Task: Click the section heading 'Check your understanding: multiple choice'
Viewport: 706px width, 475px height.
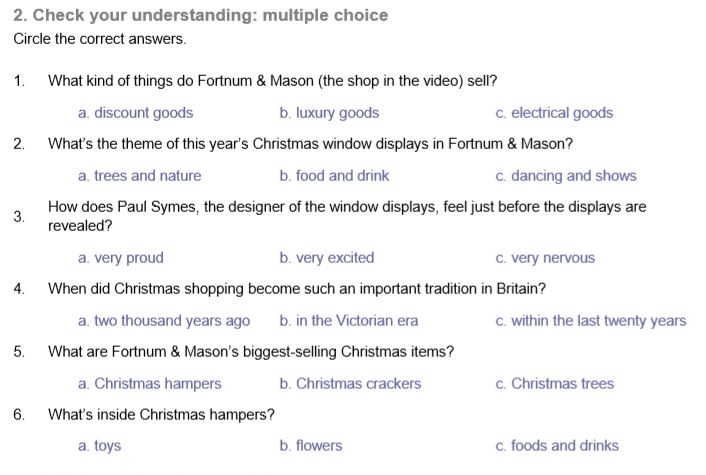Action: pos(200,15)
